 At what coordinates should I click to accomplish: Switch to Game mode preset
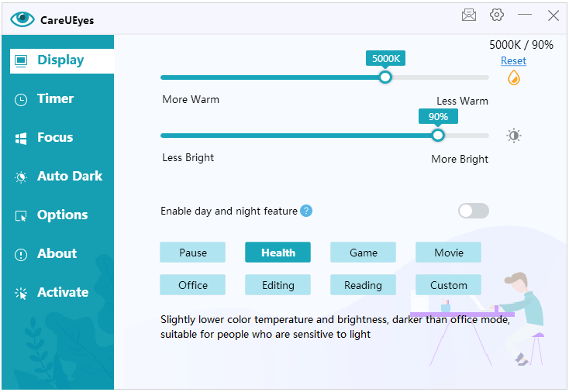pos(363,253)
